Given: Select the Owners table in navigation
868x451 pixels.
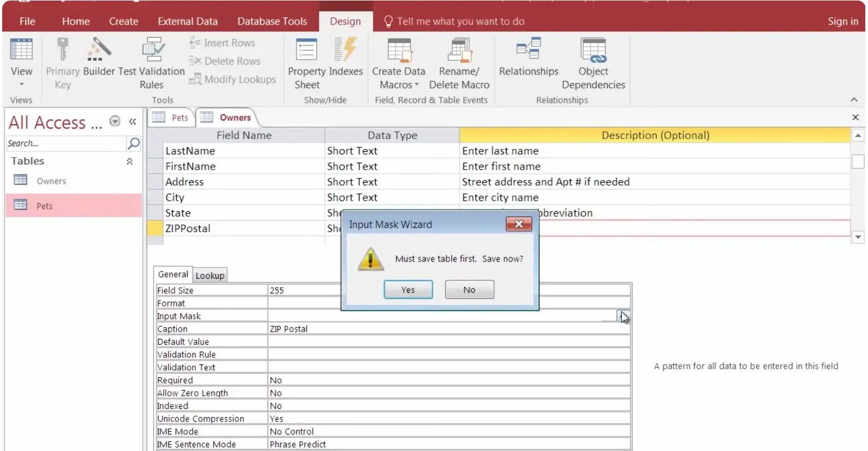Looking at the screenshot, I should (51, 181).
